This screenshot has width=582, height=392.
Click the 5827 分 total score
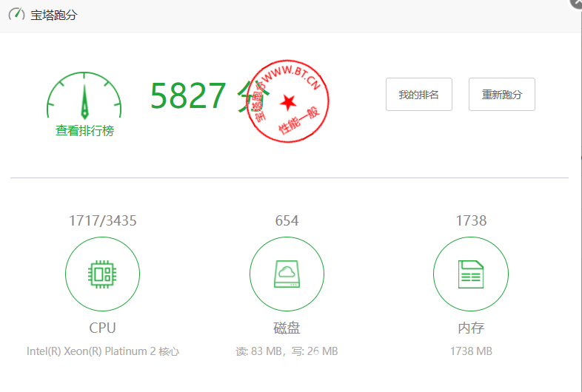(x=200, y=96)
